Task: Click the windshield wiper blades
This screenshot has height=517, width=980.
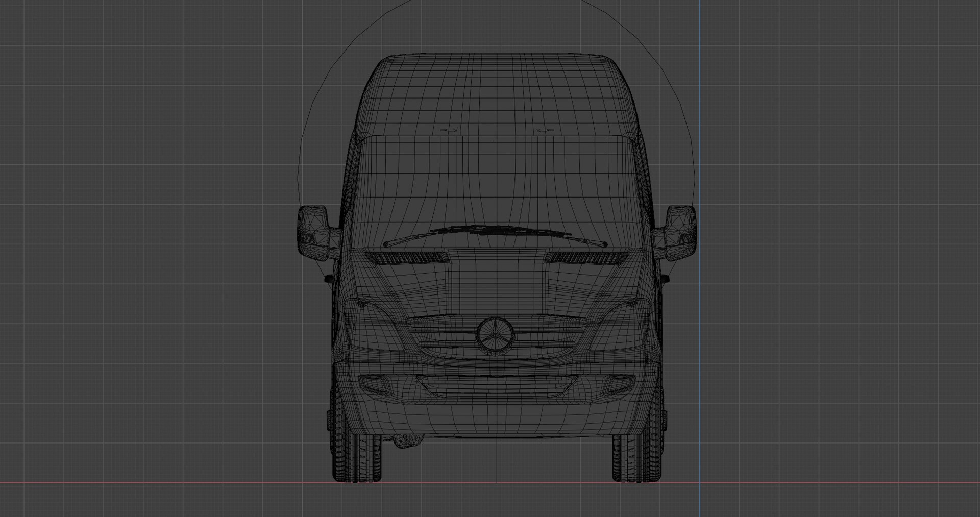Action: (494, 235)
